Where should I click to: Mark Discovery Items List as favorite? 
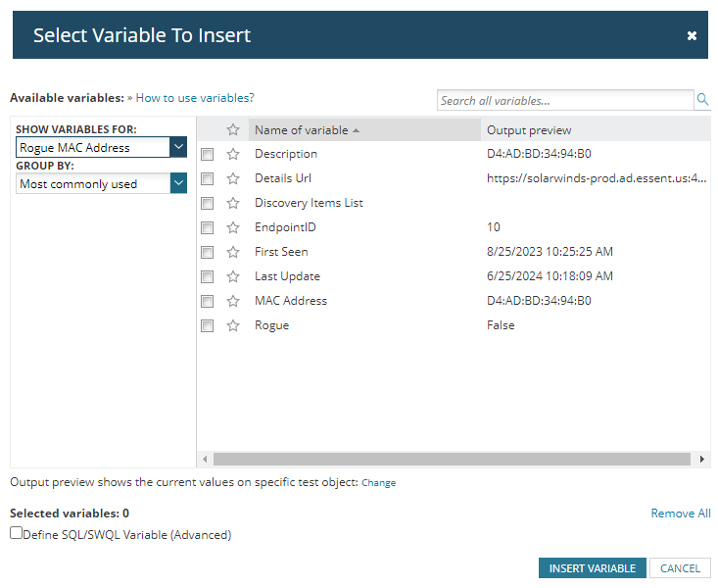click(x=233, y=203)
